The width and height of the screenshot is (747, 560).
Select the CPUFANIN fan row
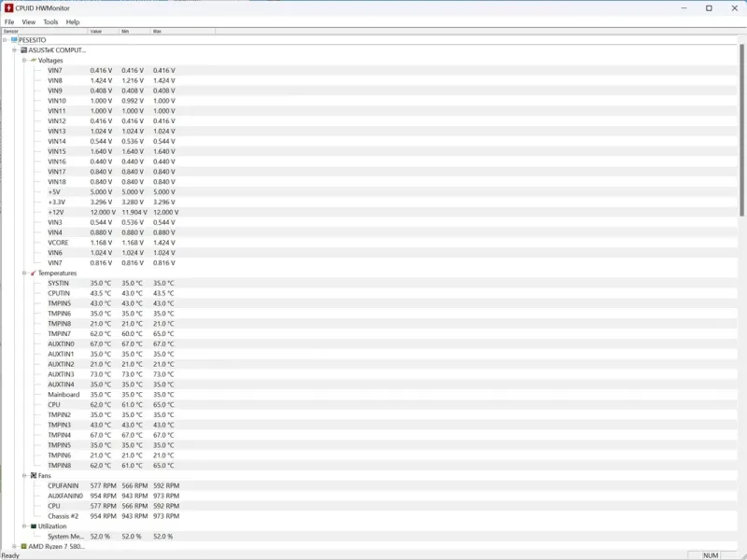pyautogui.click(x=113, y=485)
